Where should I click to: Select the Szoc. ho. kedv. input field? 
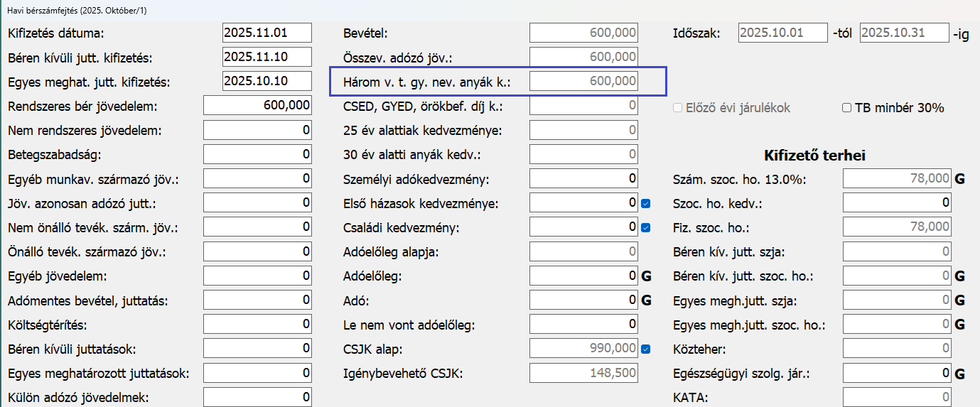click(897, 203)
